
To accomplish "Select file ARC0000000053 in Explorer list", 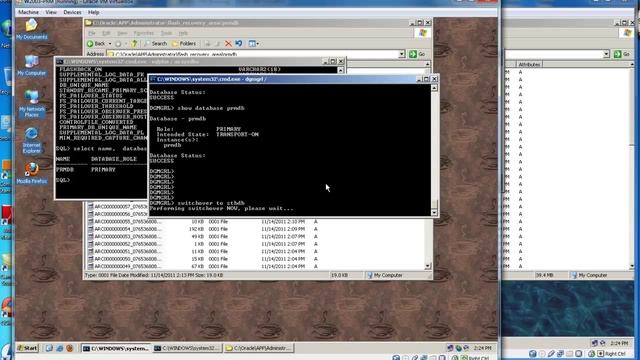I will tap(128, 237).
